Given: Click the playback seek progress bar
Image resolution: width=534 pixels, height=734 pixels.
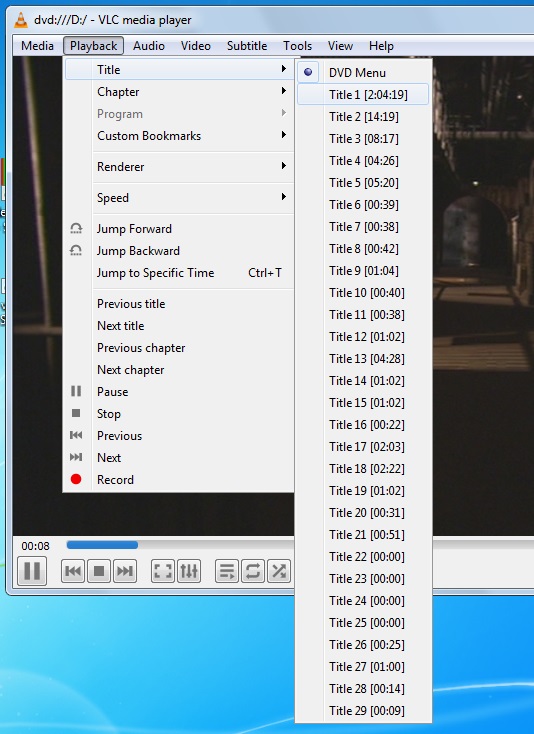Looking at the screenshot, I should click(180, 545).
